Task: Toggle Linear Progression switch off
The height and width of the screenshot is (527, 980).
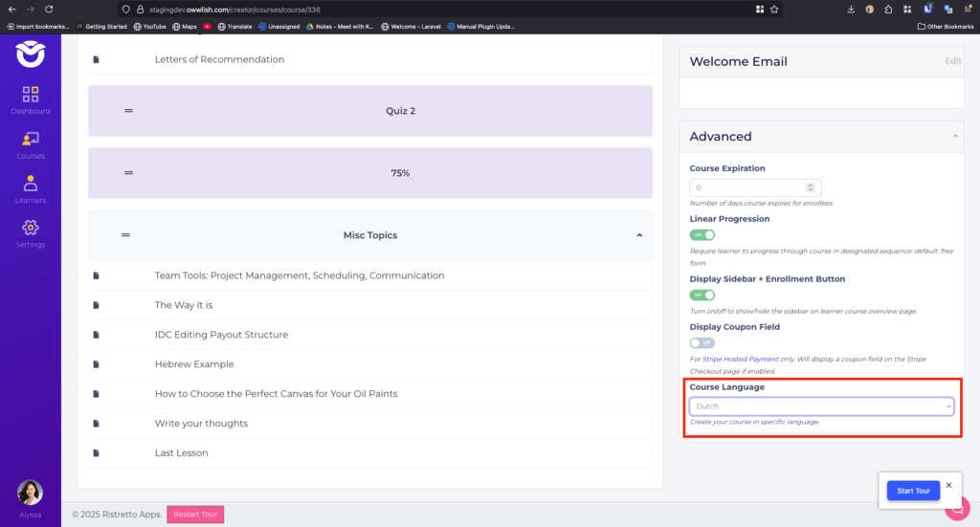Action: pyautogui.click(x=702, y=234)
